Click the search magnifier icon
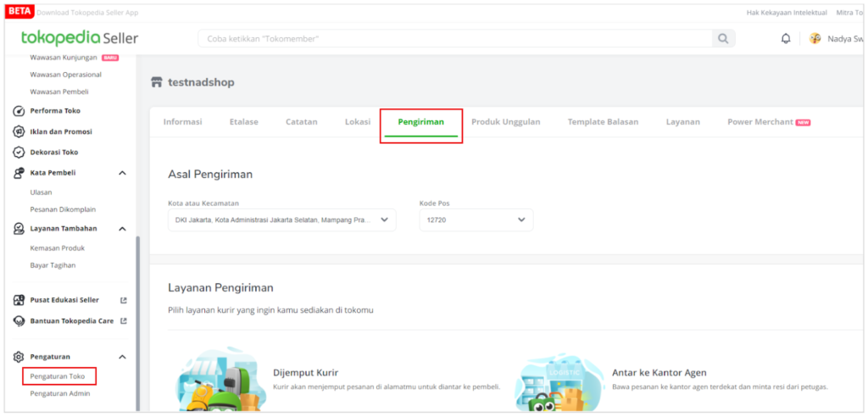Viewport: 868px width, 417px height. (723, 39)
